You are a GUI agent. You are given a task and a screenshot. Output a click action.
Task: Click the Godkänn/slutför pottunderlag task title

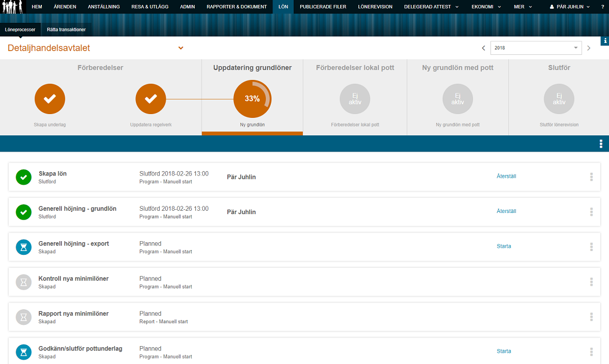80,348
